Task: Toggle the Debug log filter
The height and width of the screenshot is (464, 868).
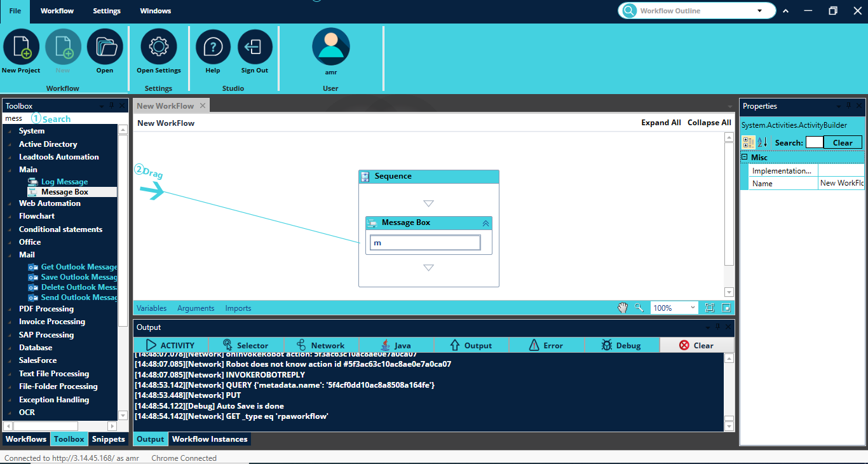Action: point(621,345)
